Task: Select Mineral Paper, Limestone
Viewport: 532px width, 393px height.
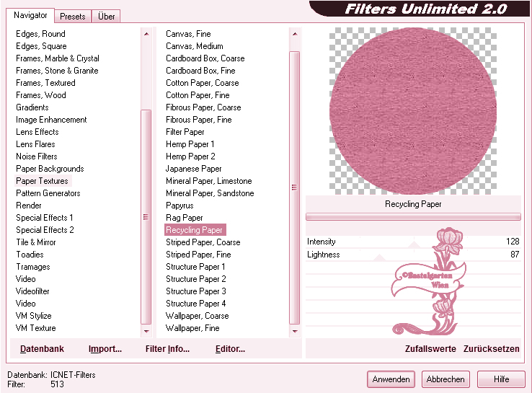Action: pos(208,181)
